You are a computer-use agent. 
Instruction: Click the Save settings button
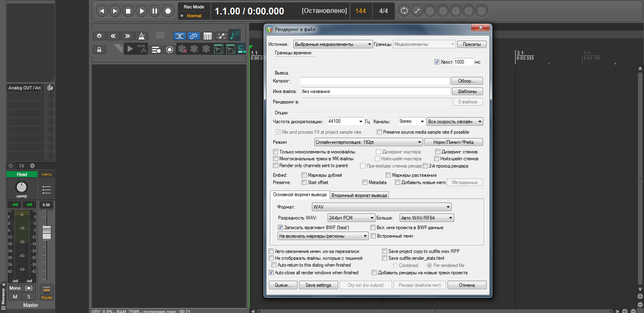pyautogui.click(x=318, y=285)
